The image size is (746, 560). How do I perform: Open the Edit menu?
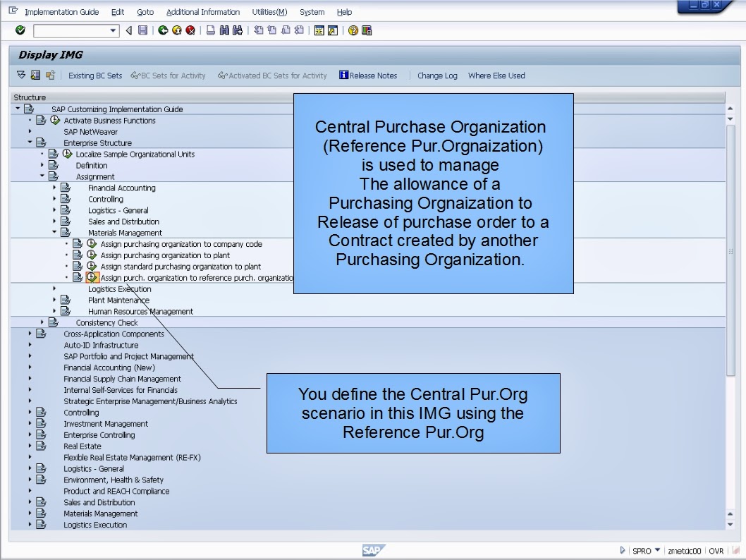coord(118,12)
